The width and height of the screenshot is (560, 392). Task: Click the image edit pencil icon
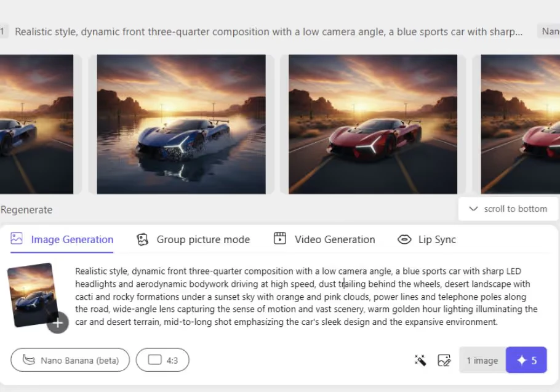(x=444, y=360)
